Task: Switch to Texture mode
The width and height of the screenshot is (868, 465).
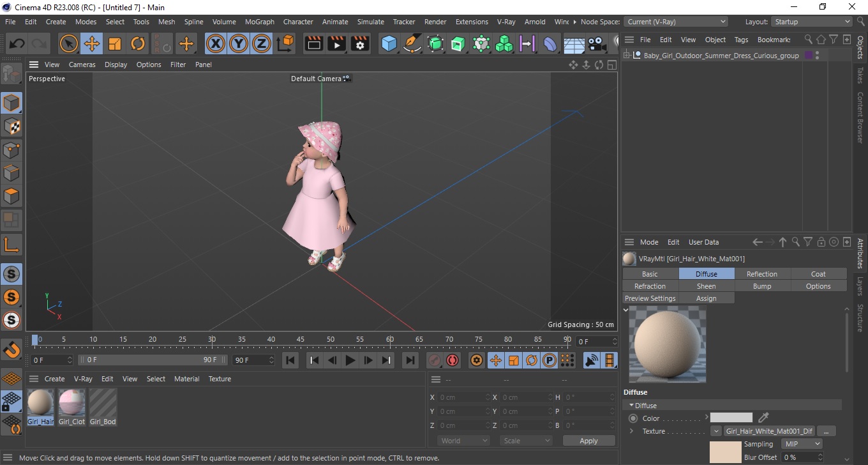Action: (x=11, y=126)
